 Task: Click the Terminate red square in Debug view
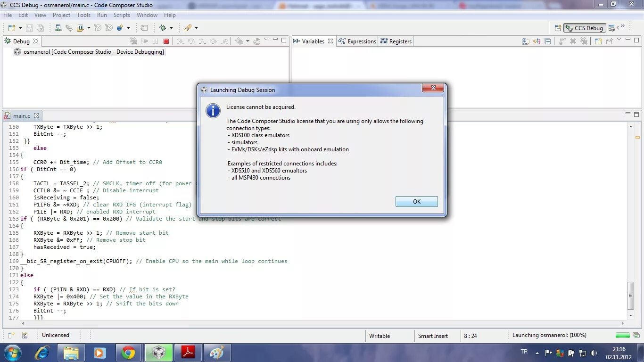(166, 41)
